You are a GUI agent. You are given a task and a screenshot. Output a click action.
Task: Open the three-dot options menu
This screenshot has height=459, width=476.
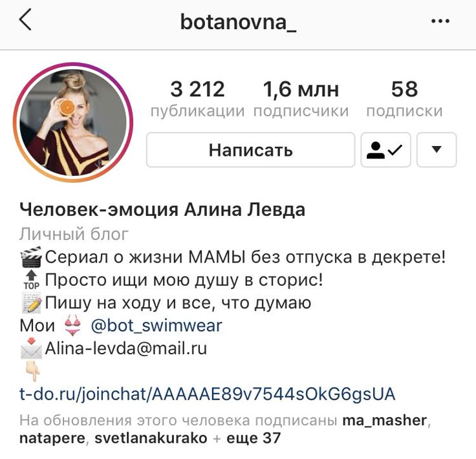[440, 21]
